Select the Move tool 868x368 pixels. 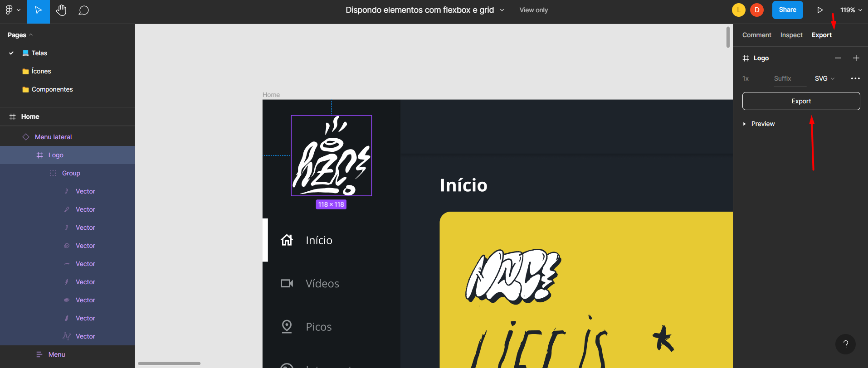pos(39,11)
